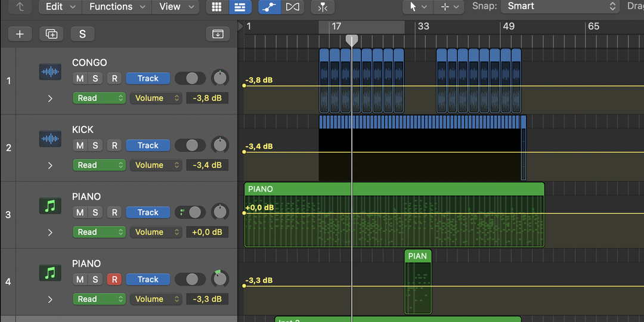The width and height of the screenshot is (644, 322).
Task: Open track 3 Volume parameter dropdown
Action: [x=156, y=232]
